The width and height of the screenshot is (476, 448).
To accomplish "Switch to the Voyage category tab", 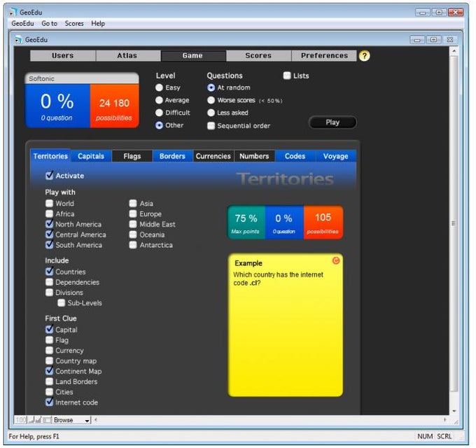I will pos(336,156).
